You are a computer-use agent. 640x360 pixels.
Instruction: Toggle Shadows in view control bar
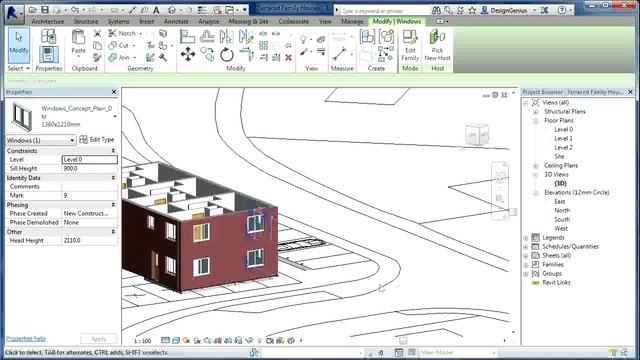point(197,340)
